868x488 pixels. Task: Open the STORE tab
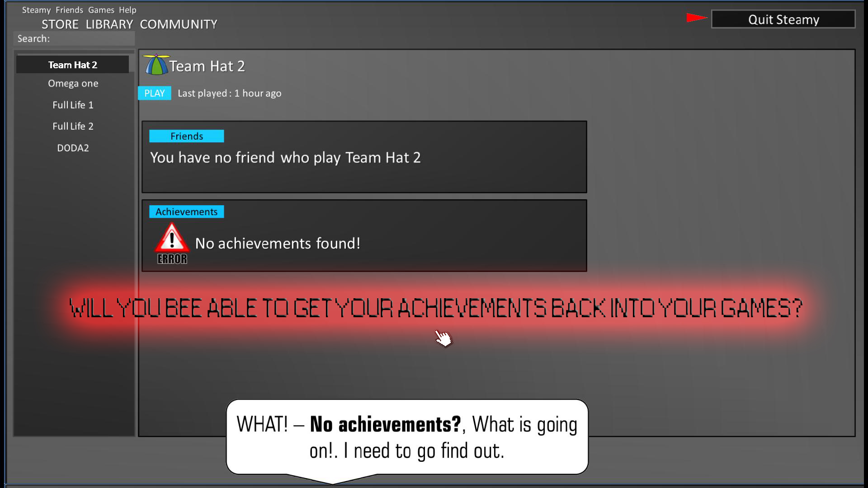point(59,24)
